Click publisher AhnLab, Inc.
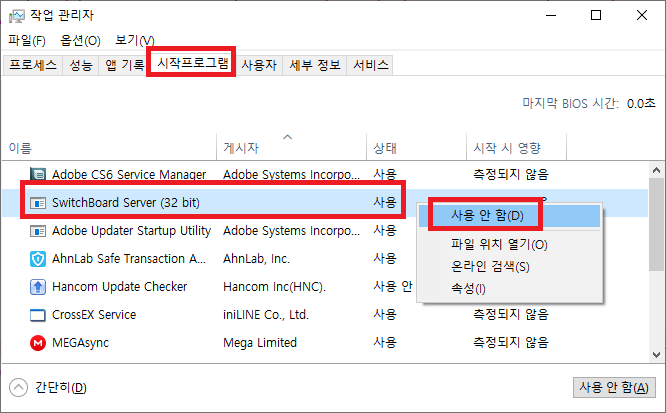 pyautogui.click(x=257, y=259)
